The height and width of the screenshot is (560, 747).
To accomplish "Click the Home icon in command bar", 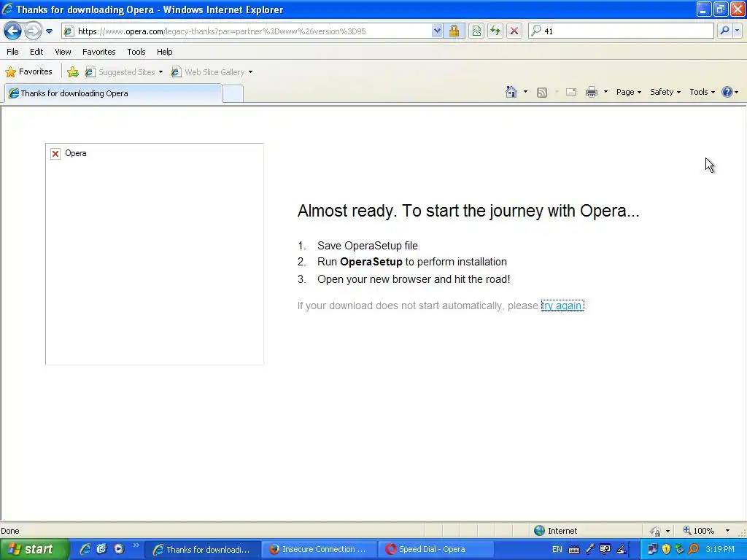I will coord(511,92).
